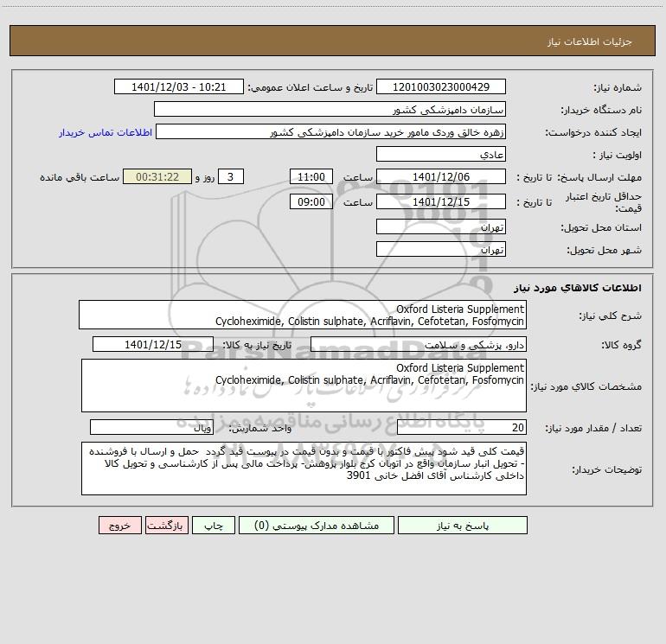Select the announcement date field 1401/12/03 - 10:21
The height and width of the screenshot is (644, 666).
pyautogui.click(x=179, y=87)
